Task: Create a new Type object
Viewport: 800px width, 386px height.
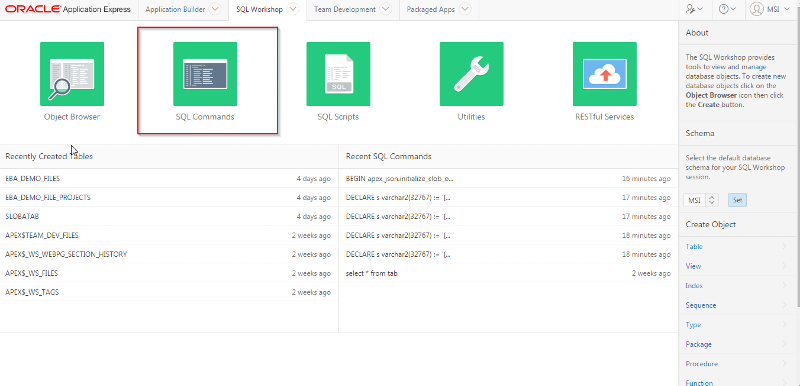Action: [693, 325]
